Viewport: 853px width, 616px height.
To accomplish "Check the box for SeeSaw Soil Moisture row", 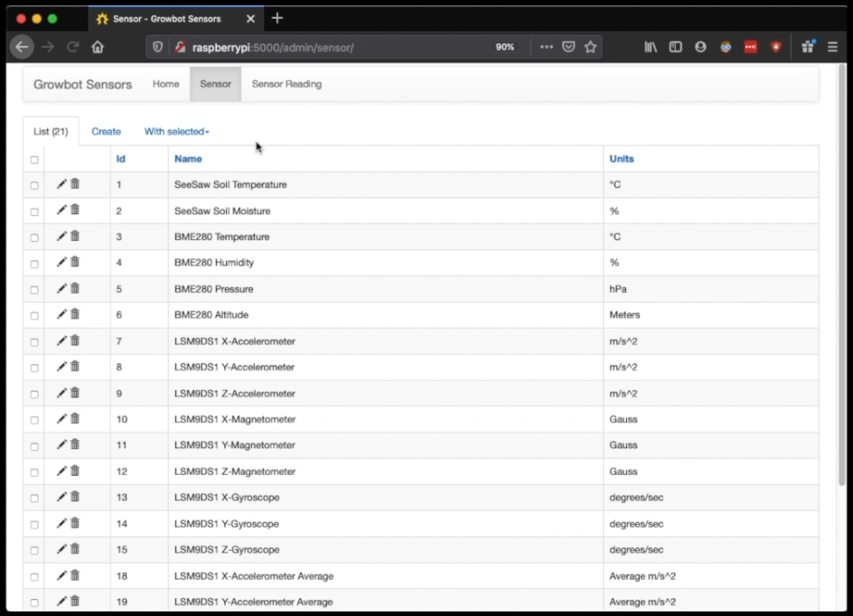I will (x=34, y=211).
